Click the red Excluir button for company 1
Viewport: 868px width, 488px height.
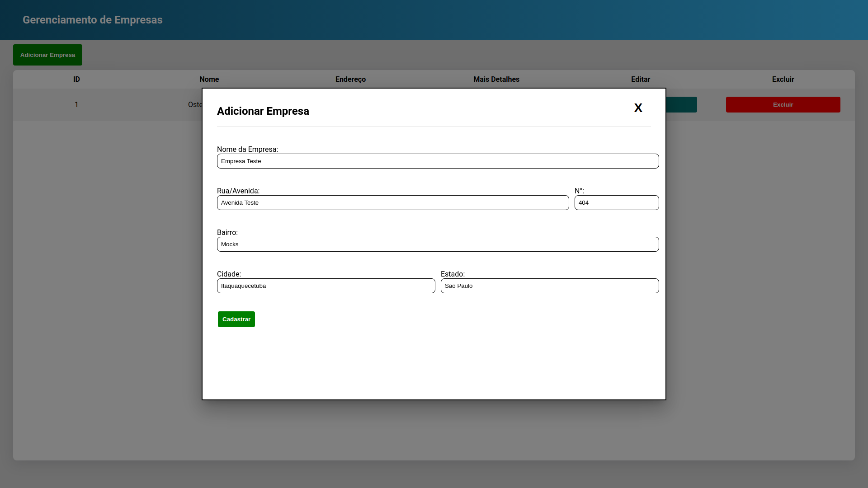pyautogui.click(x=783, y=104)
